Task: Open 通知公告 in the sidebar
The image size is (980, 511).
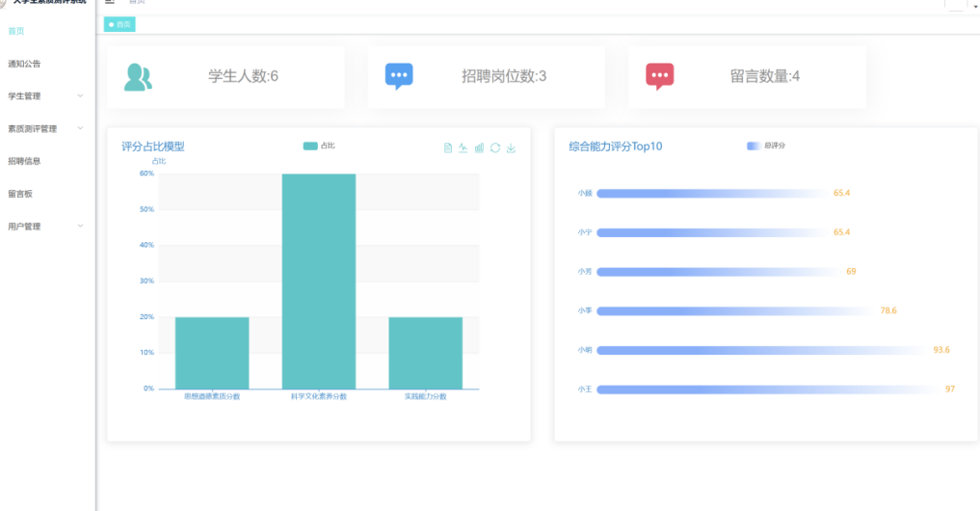Action: tap(24, 64)
